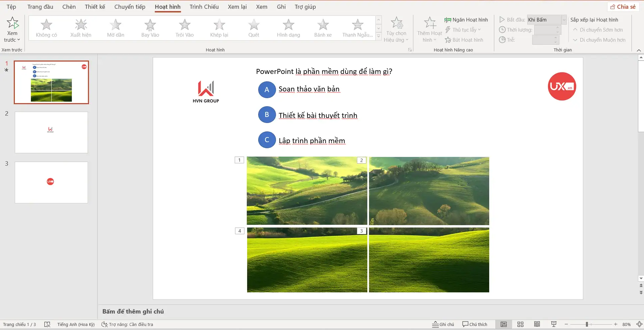Select the Xuất hiện animation effect
Image resolution: width=644 pixels, height=330 pixels.
(x=81, y=28)
